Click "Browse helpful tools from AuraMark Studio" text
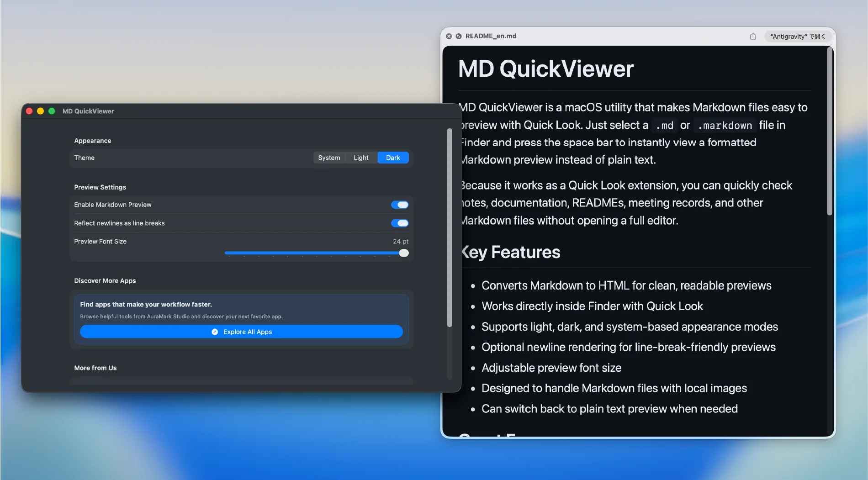 coord(181,316)
